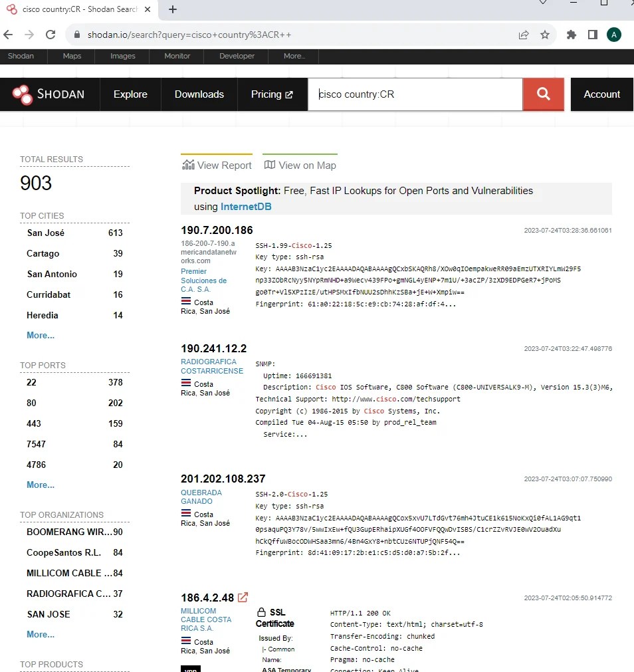
Task: Open the View on Map tab
Action: (300, 165)
